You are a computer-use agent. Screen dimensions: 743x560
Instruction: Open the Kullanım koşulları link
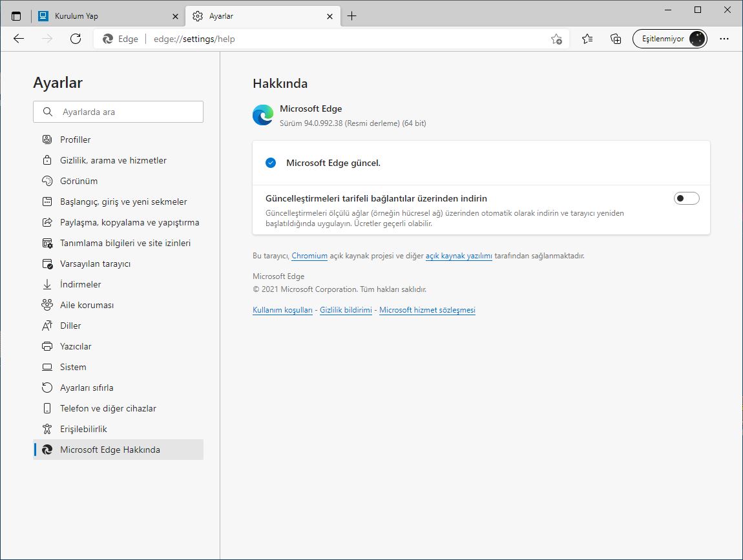click(282, 310)
